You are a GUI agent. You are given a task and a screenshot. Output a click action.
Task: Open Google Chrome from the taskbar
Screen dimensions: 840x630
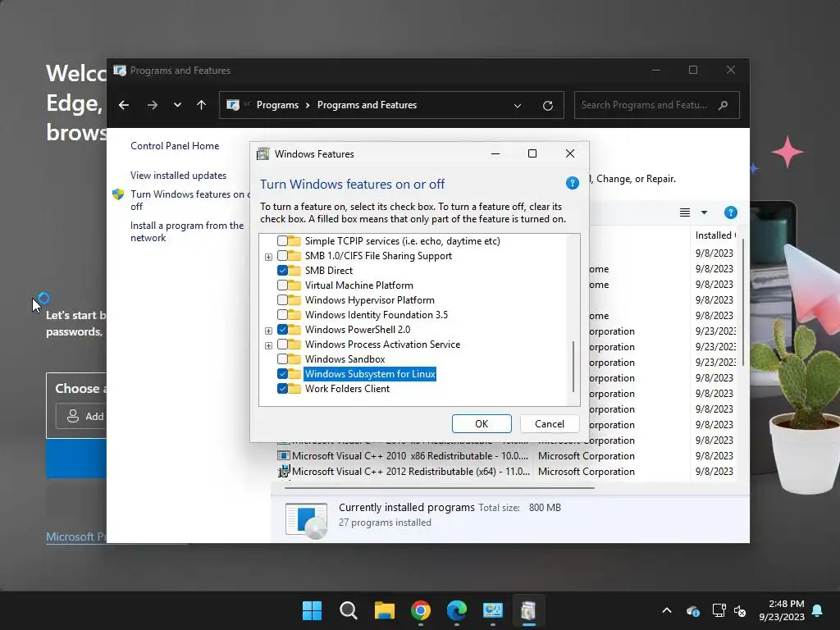[421, 610]
